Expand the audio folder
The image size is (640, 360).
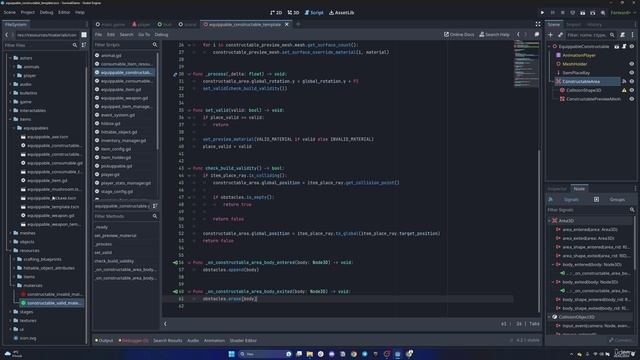pos(11,84)
